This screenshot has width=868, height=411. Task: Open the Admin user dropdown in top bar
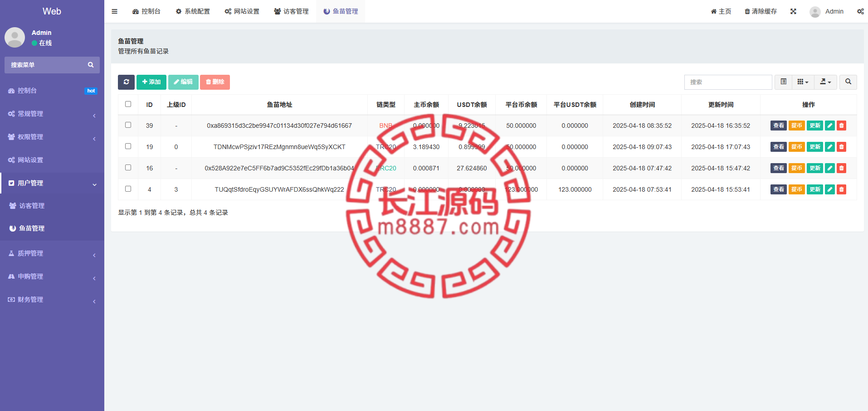(827, 11)
